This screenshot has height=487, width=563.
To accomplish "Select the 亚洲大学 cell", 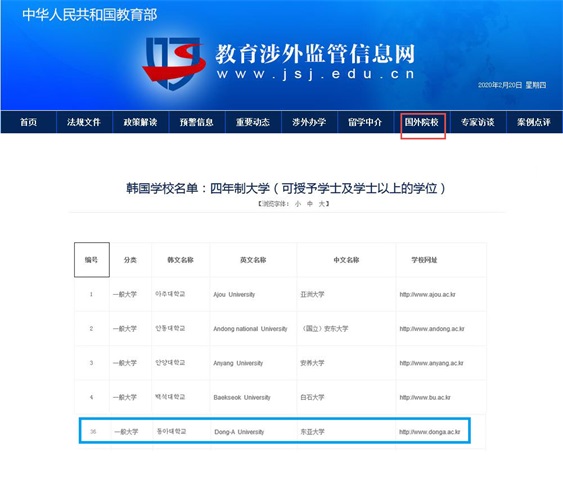I will click(x=346, y=294).
